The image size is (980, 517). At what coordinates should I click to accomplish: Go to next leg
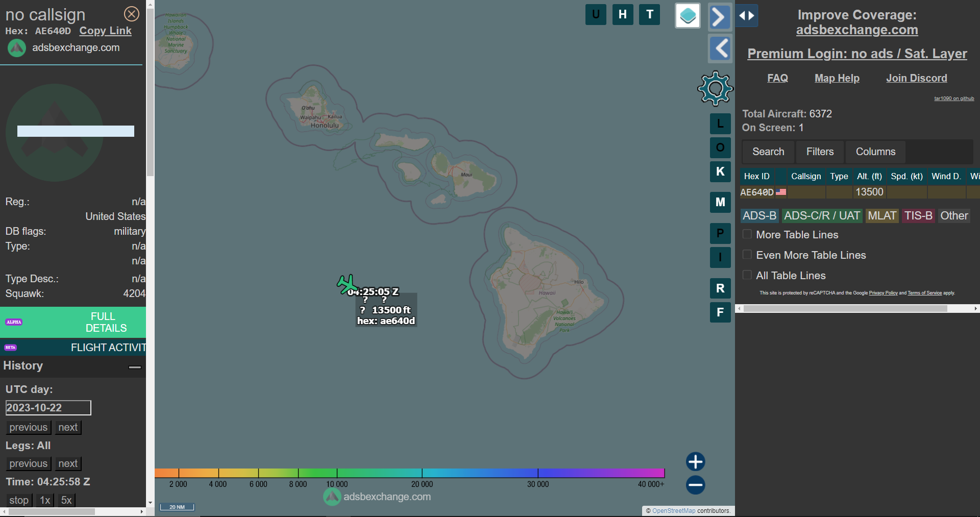68,463
